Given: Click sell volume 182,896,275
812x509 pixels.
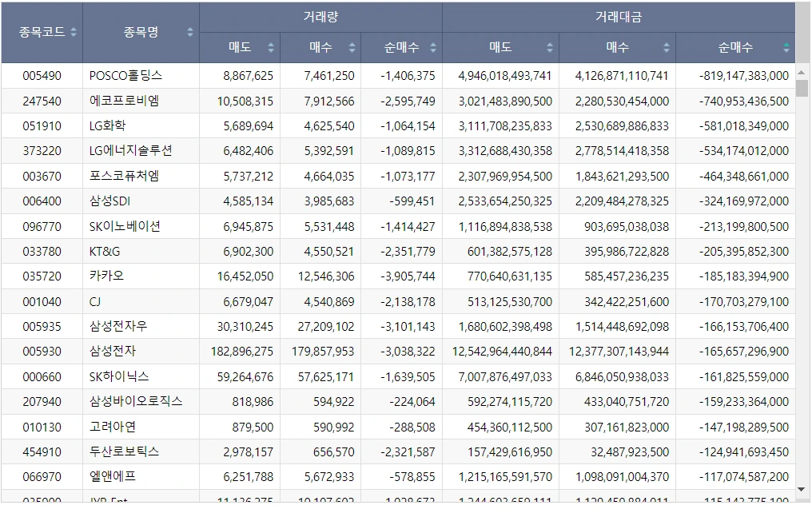Looking at the screenshot, I should tap(242, 351).
